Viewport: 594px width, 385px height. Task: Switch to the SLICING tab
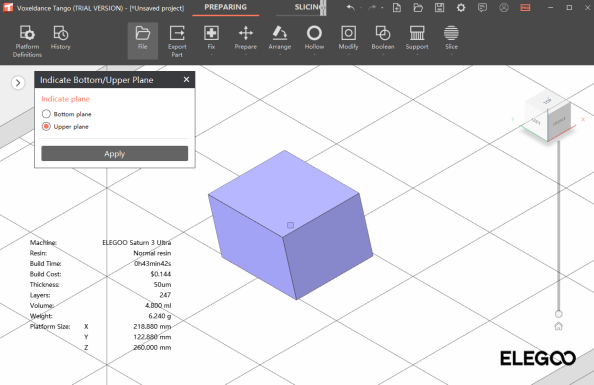[309, 7]
